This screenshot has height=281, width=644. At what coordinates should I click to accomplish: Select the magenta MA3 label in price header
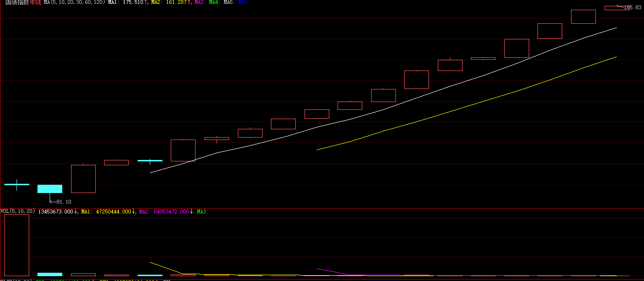click(x=199, y=2)
